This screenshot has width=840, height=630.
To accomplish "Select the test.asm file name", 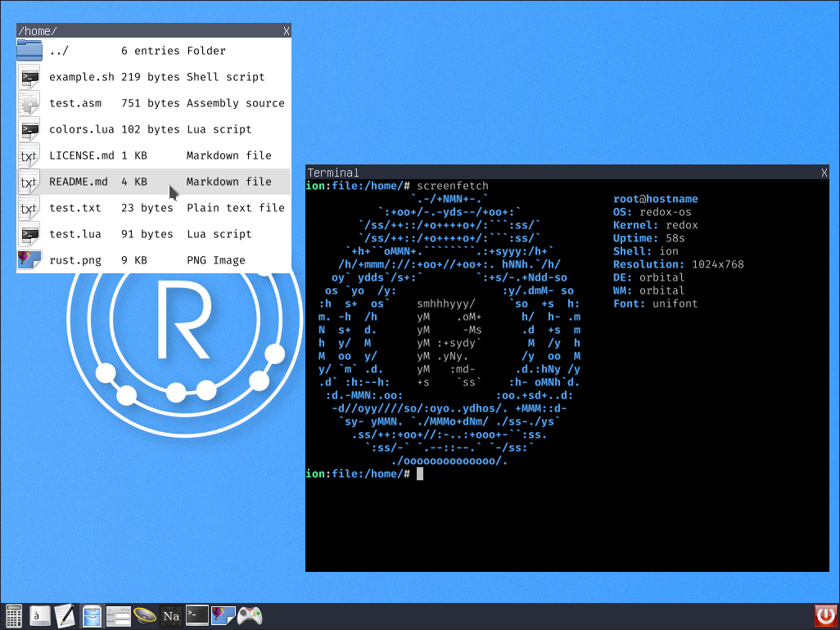I will click(x=75, y=103).
